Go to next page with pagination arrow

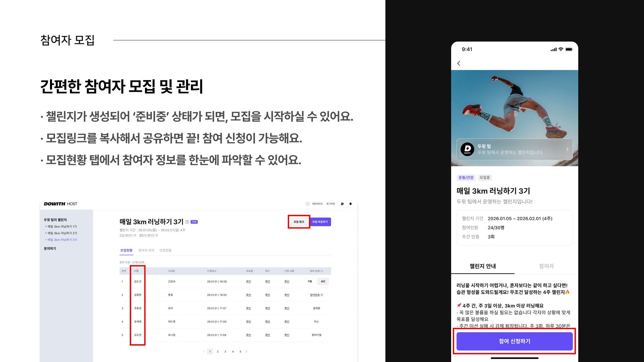tap(247, 352)
